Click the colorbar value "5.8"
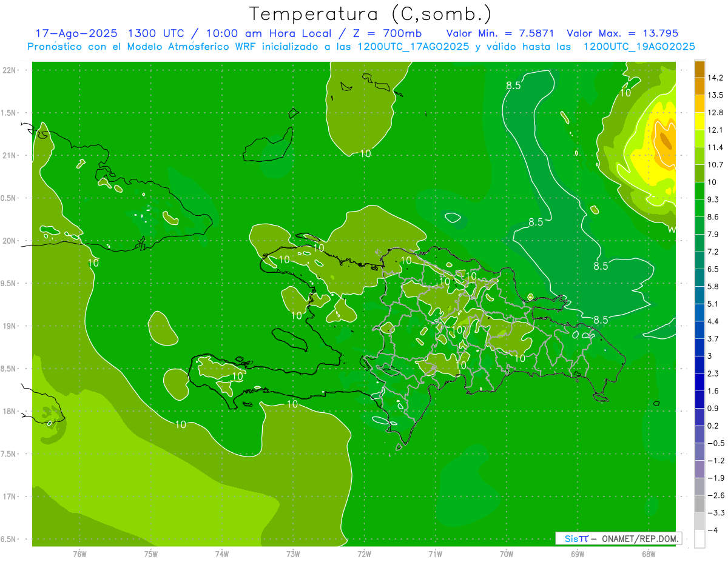This screenshot has width=728, height=562. click(713, 286)
